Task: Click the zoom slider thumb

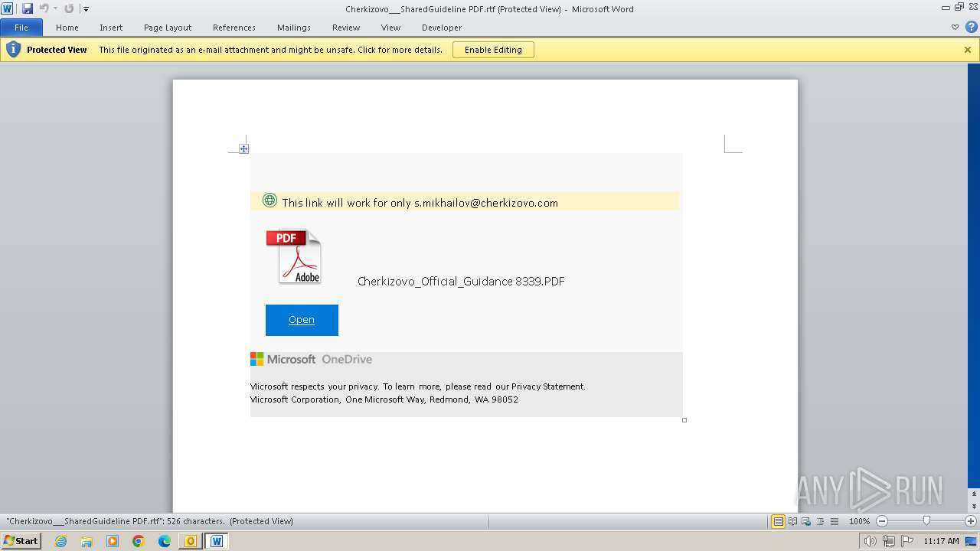Action: [926, 521]
